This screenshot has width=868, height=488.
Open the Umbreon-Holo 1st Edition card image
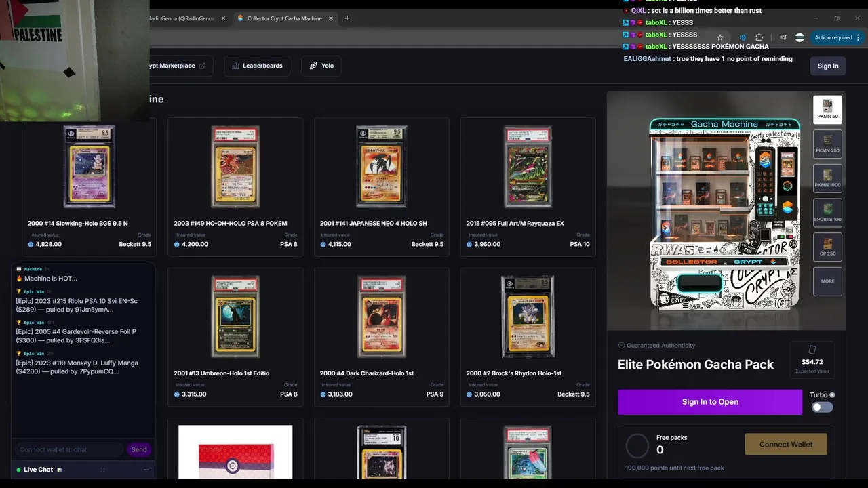pos(235,317)
